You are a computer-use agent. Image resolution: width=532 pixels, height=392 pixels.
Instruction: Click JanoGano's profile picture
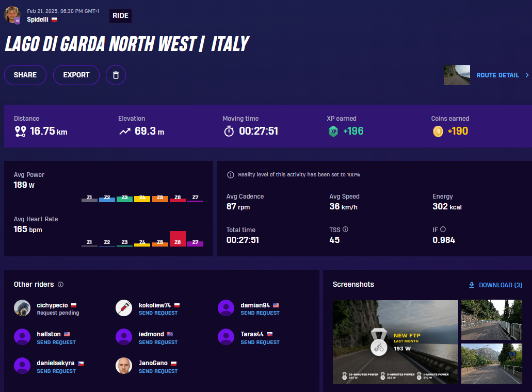click(x=124, y=366)
